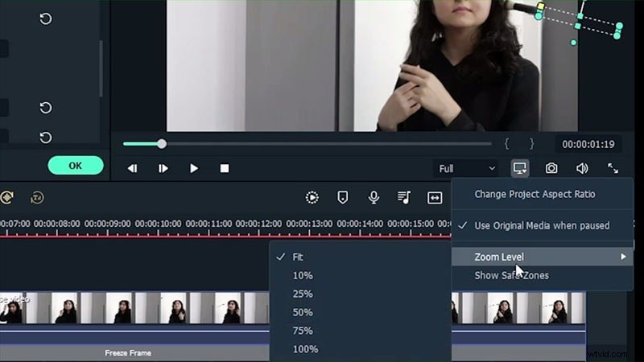Choose Show Safe Zones option

[511, 275]
